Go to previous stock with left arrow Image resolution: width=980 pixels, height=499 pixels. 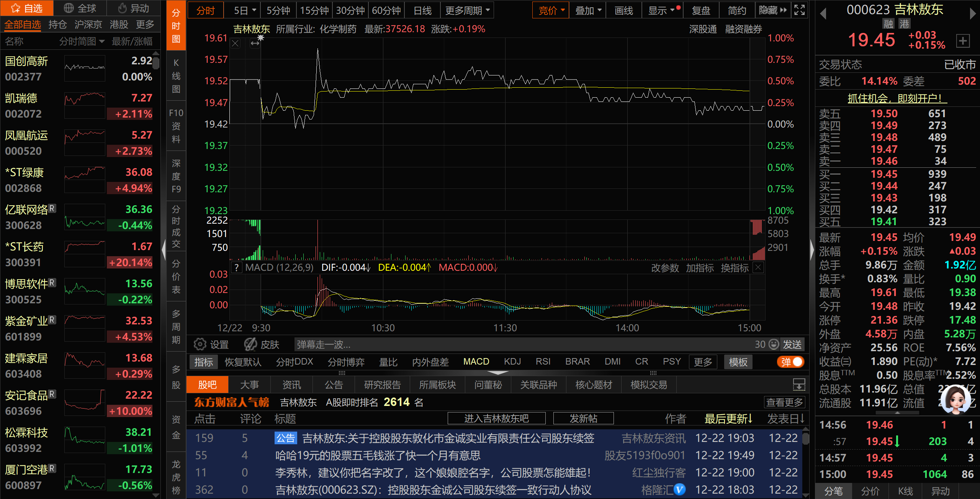click(x=823, y=14)
